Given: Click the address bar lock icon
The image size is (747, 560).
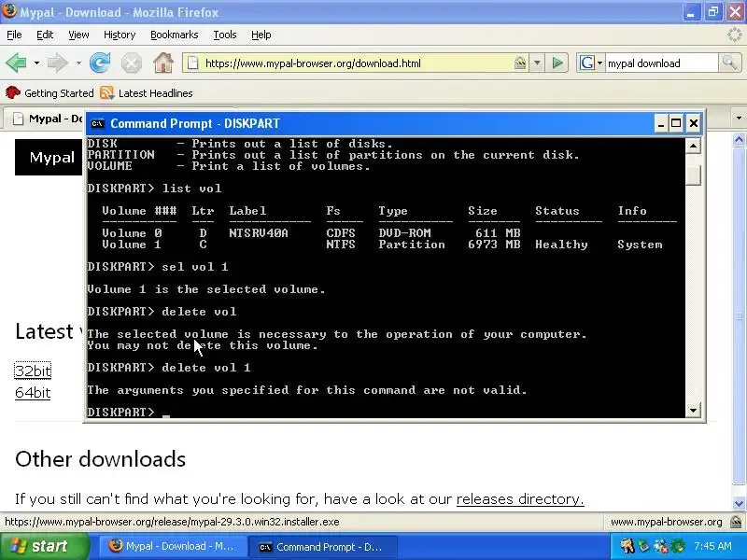Looking at the screenshot, I should pos(520,63).
